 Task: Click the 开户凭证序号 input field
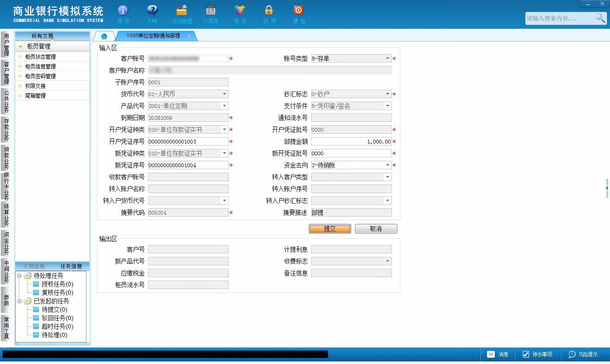(x=189, y=141)
